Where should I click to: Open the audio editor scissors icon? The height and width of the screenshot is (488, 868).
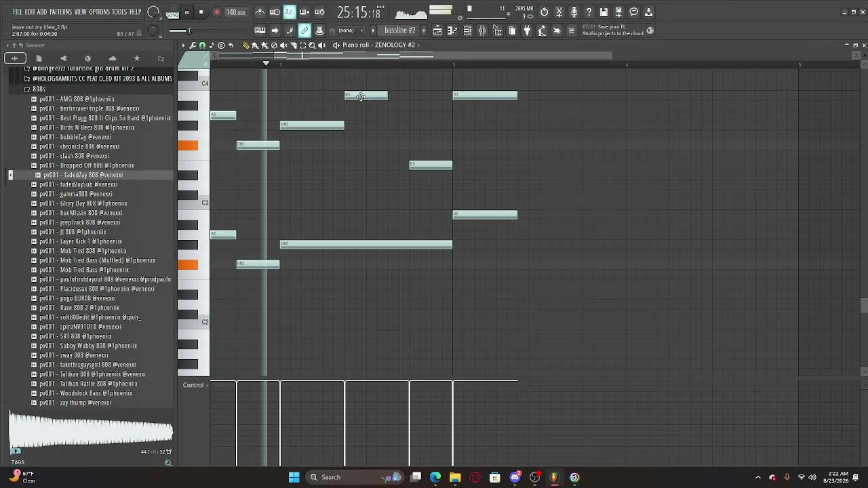[559, 12]
